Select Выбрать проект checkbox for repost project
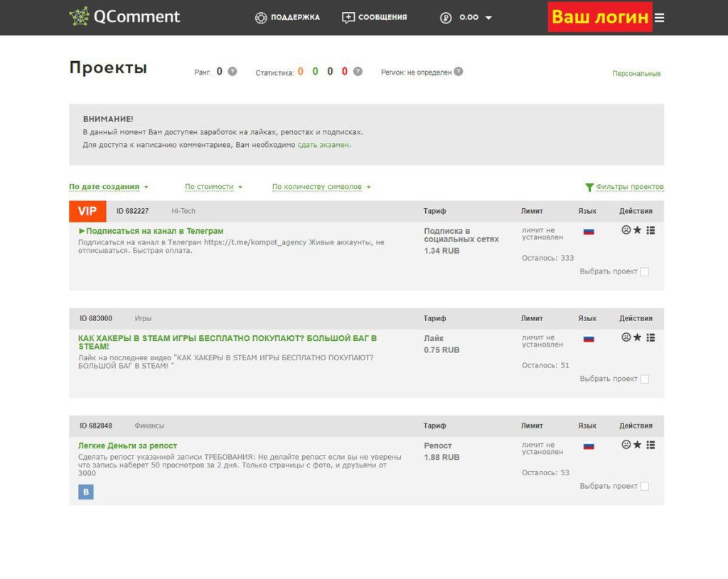728x579 pixels. point(644,487)
